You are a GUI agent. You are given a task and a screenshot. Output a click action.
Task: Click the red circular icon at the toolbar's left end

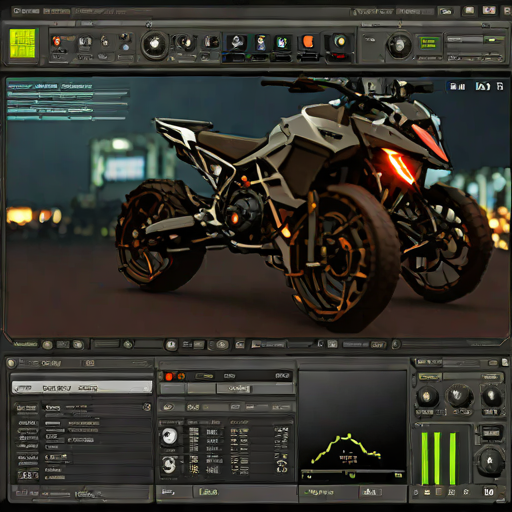coord(56,41)
